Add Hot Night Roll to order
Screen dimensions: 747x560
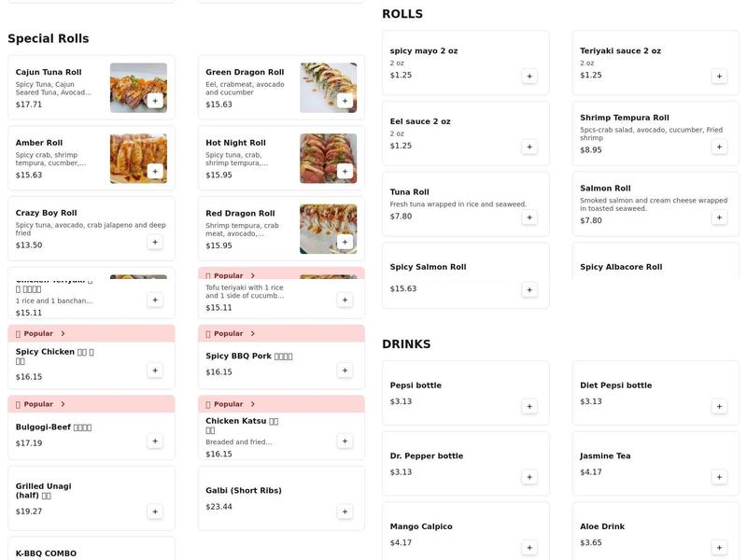345,170
